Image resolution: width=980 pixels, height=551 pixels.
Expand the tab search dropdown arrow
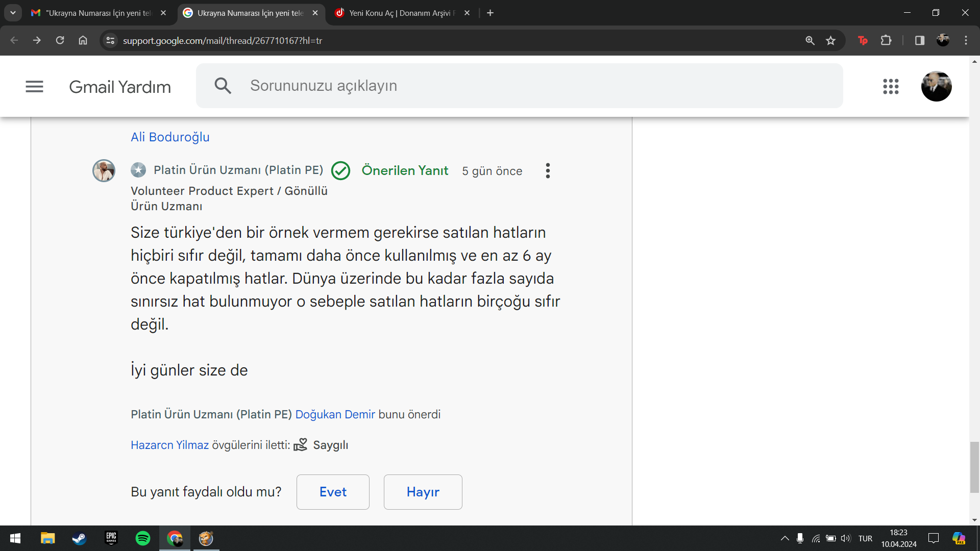13,13
